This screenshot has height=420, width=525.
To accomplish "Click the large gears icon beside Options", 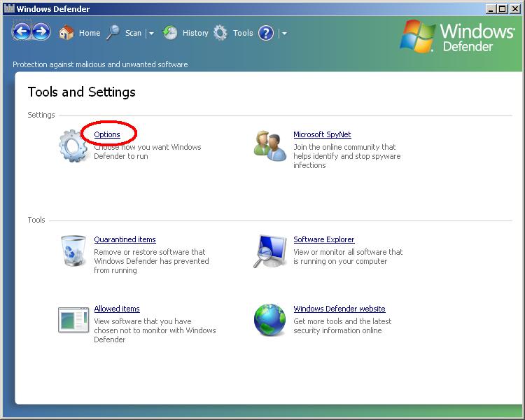I will pyautogui.click(x=73, y=146).
